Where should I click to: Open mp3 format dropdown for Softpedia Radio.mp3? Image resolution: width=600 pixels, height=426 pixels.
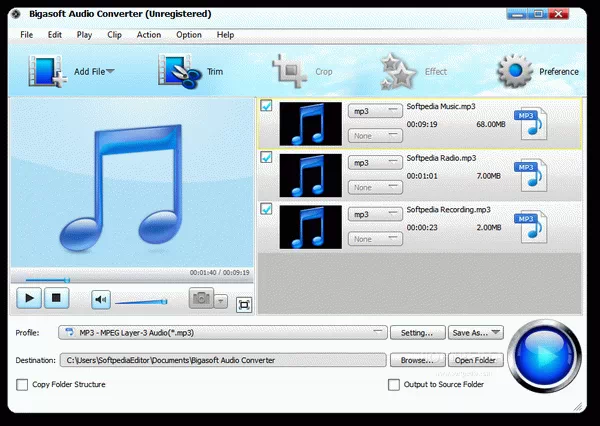pos(375,163)
